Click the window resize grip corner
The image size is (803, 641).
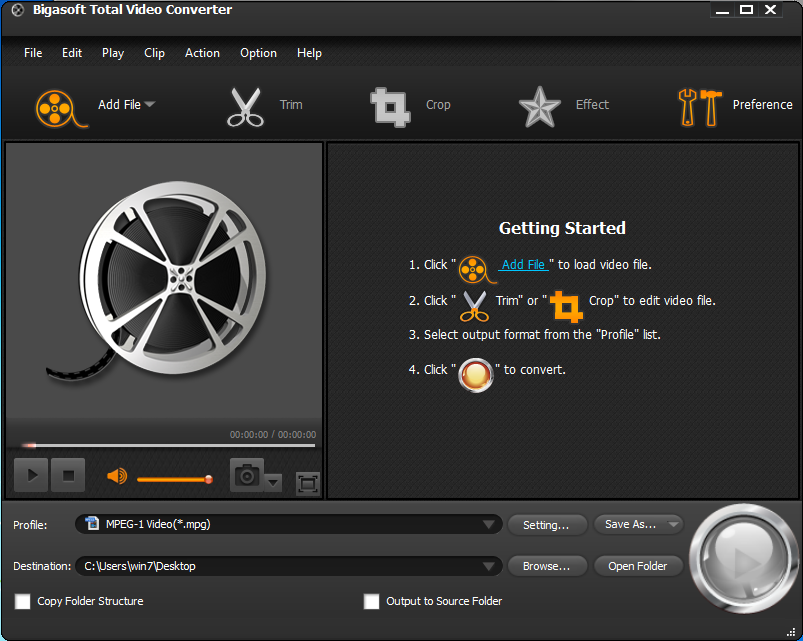click(791, 632)
